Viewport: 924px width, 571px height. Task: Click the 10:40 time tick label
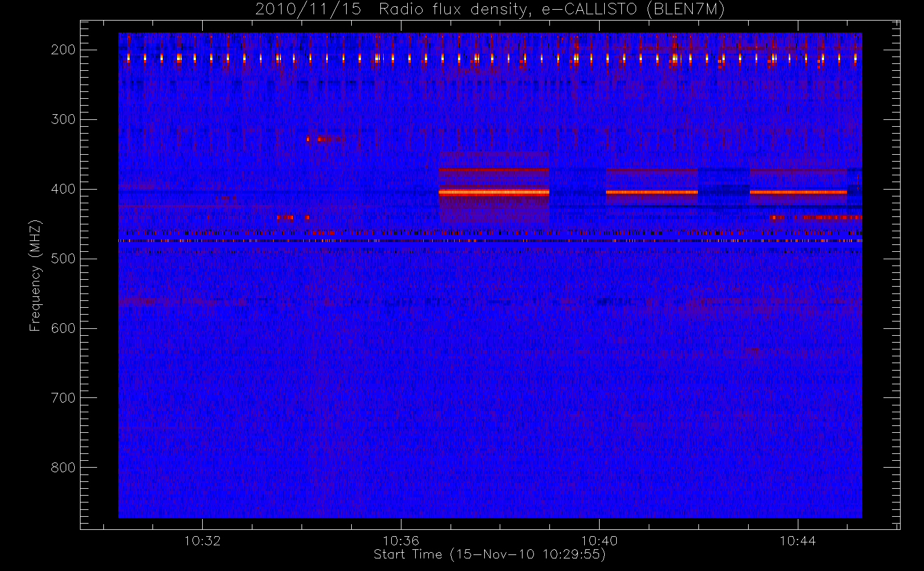599,541
